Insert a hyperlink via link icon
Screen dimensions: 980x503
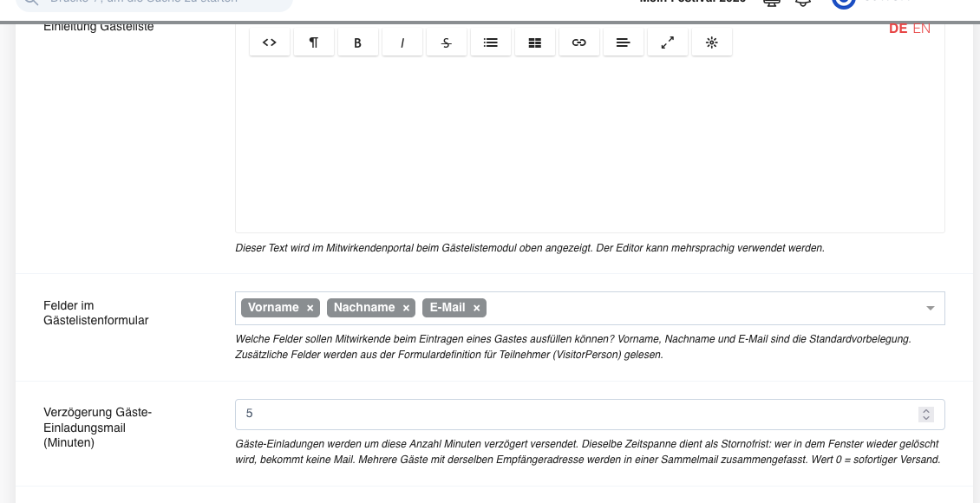(579, 42)
